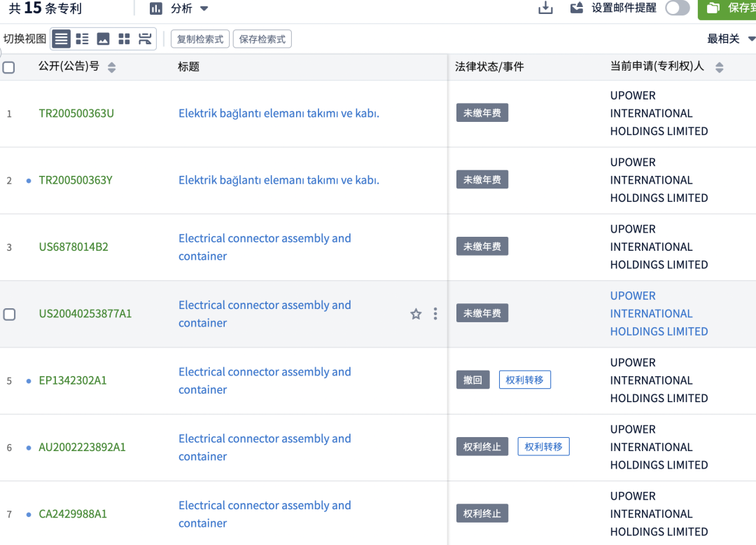The height and width of the screenshot is (545, 756).
Task: Sort by 当前申请(专利权)人 column arrows
Action: click(720, 67)
